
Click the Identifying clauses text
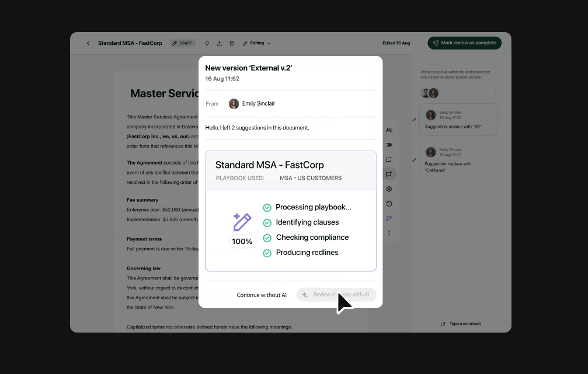307,222
